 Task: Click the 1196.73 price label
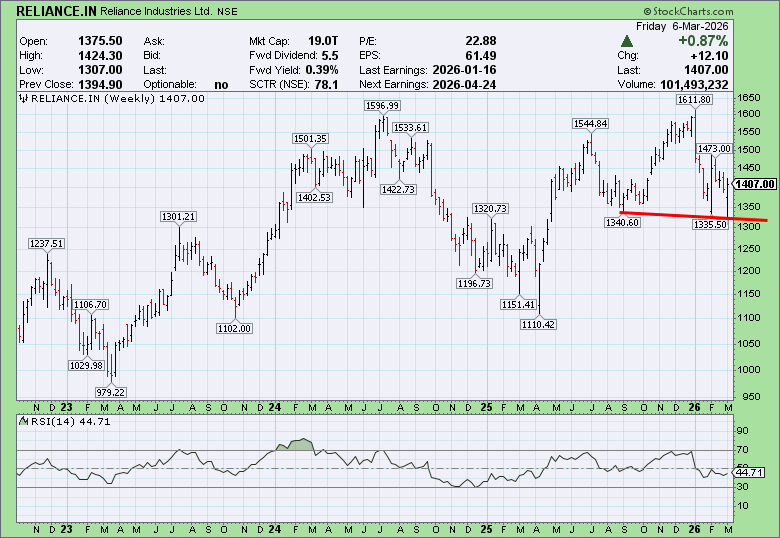click(475, 283)
